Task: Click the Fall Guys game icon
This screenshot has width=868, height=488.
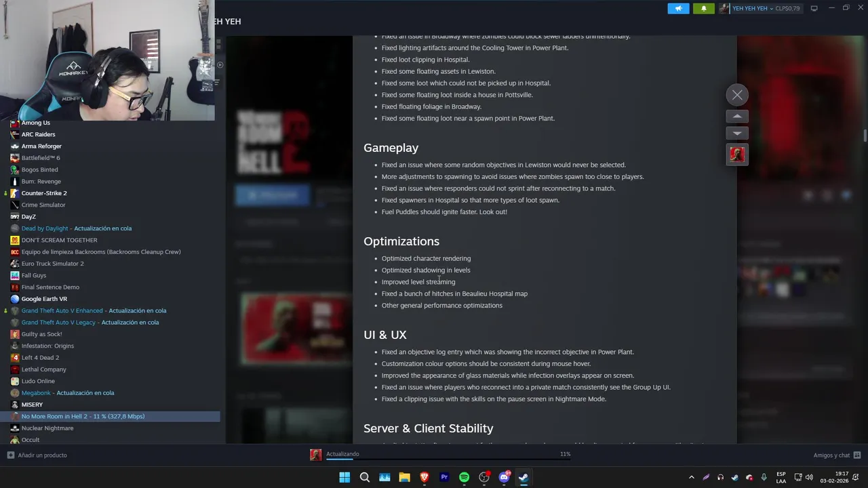Action: [x=15, y=275]
